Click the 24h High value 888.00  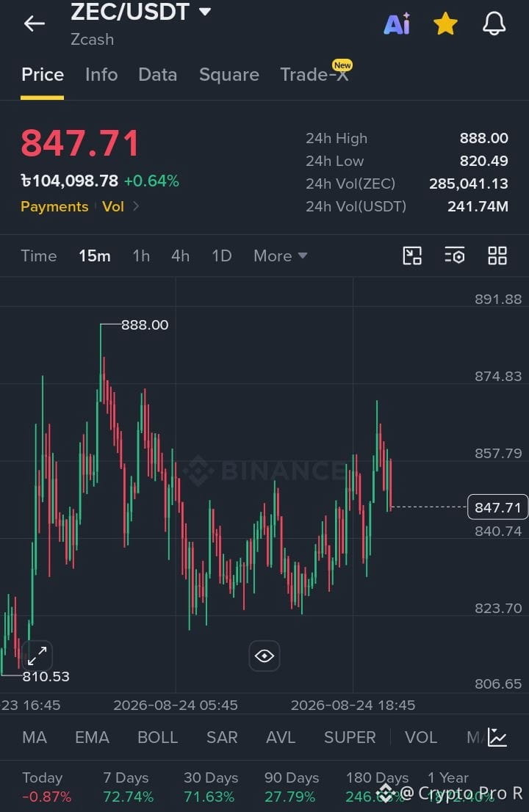pos(484,138)
